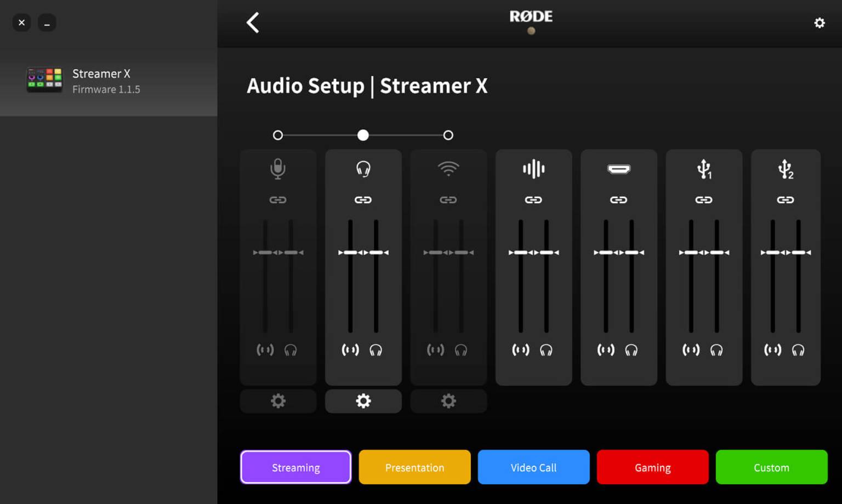Open headphones channel settings gear

(x=363, y=401)
